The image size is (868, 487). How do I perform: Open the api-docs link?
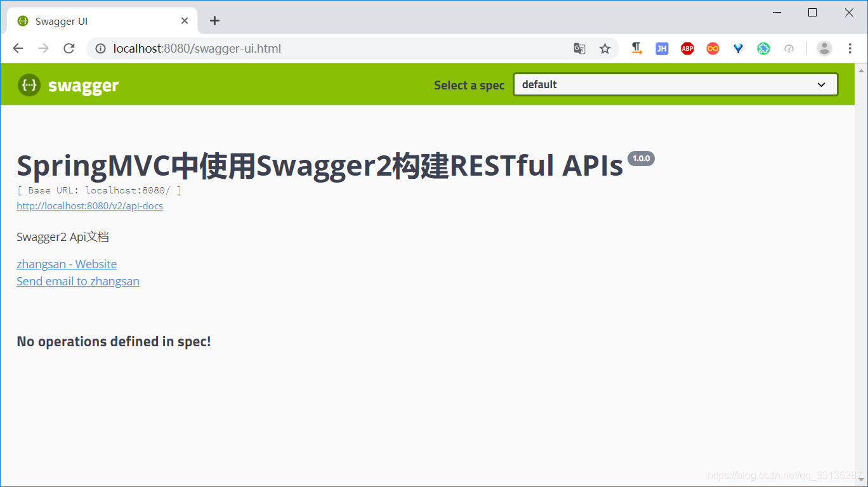click(x=89, y=206)
